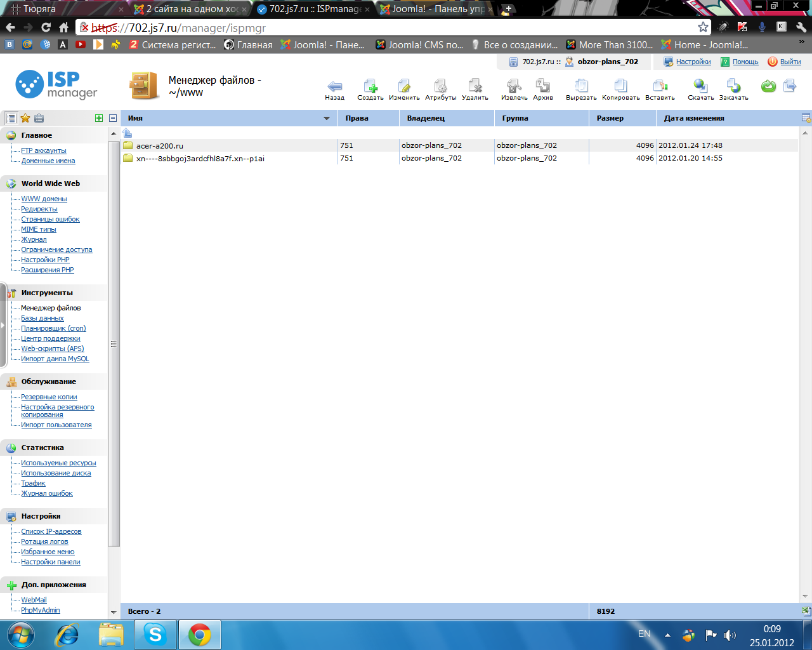This screenshot has height=650, width=812.
Task: Open Доменные имена link
Action: [x=48, y=161]
